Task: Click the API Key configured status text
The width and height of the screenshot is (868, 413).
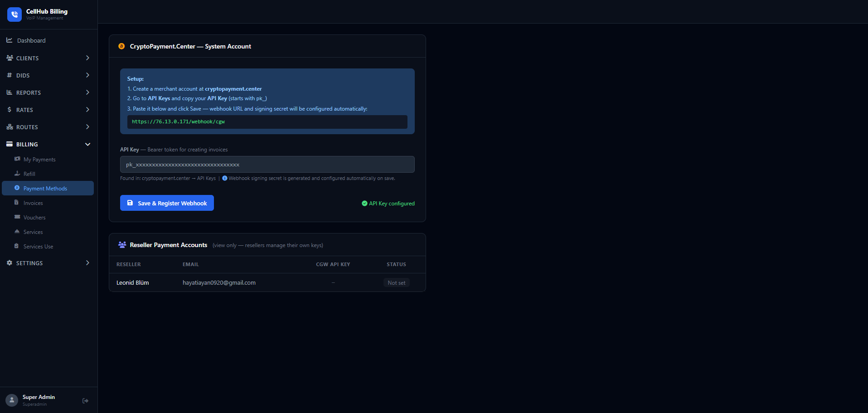Action: click(392, 204)
